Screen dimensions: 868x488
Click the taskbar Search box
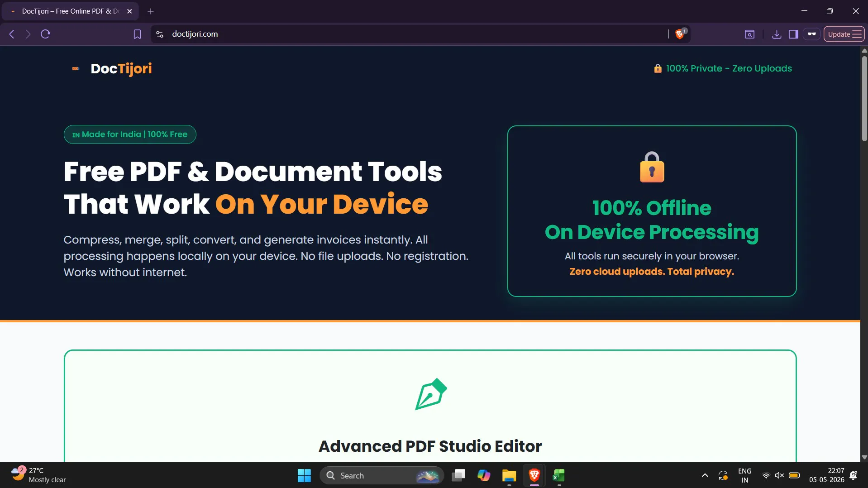(382, 475)
